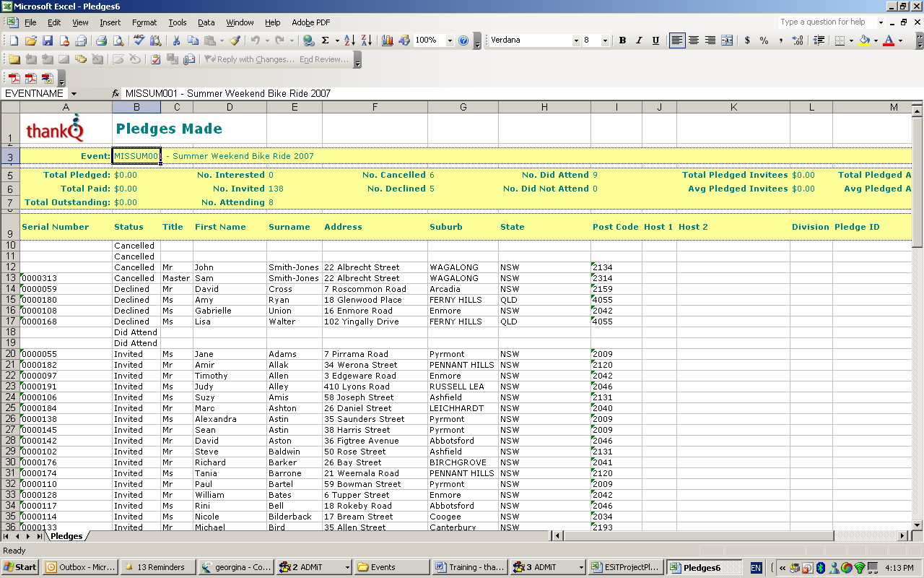
Task: Open the Insert menu
Action: pyautogui.click(x=110, y=22)
